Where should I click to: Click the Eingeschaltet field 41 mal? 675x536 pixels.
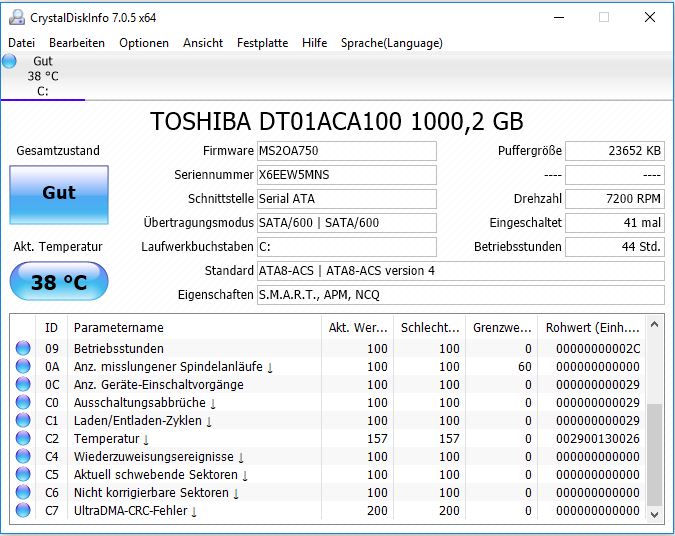(x=615, y=223)
